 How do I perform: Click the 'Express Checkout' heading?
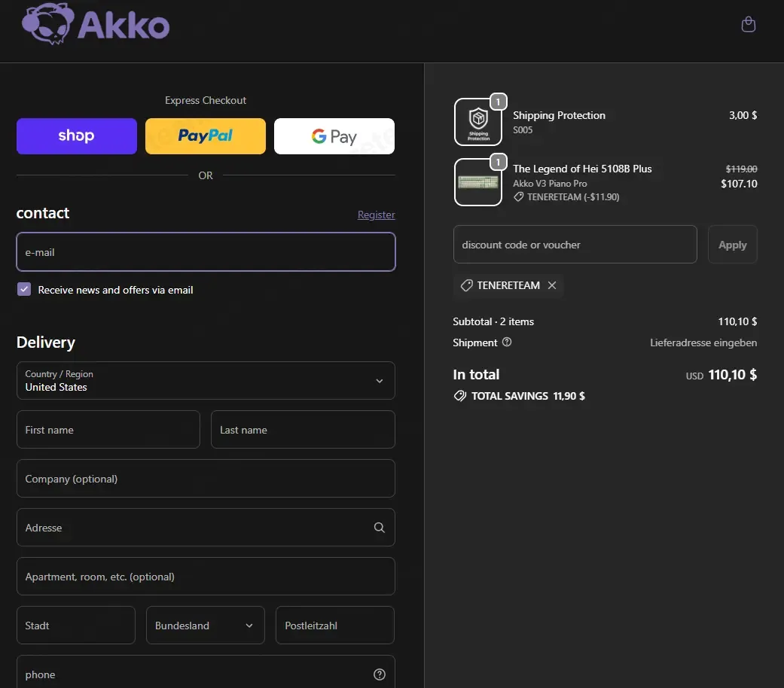click(206, 100)
